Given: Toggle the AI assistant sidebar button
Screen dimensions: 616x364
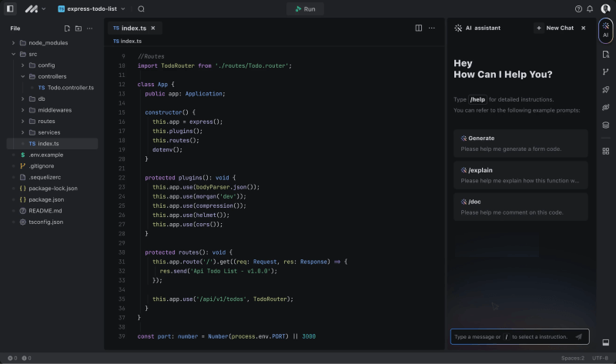Looking at the screenshot, I should [606, 30].
